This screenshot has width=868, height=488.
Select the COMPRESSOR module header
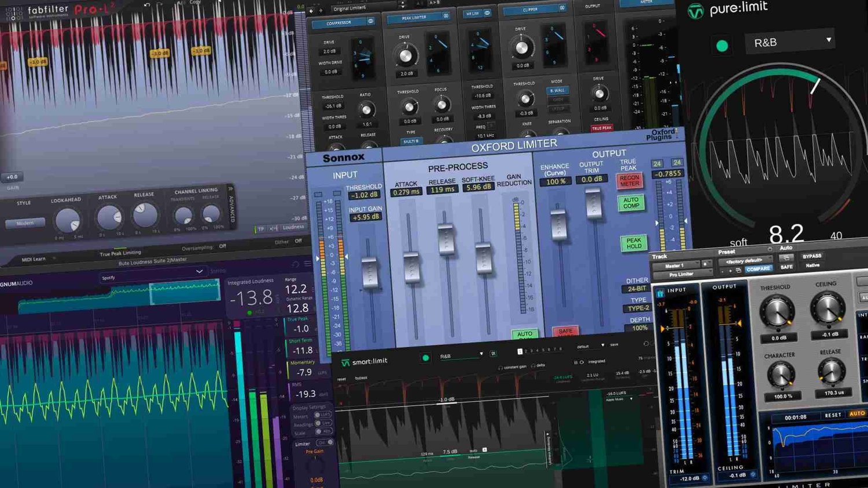pyautogui.click(x=339, y=22)
